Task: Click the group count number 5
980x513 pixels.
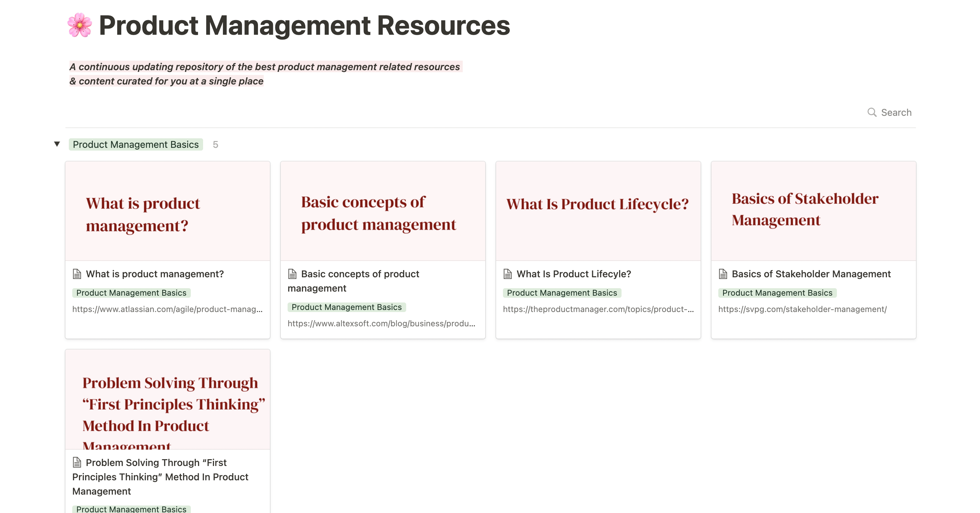Action: coord(215,144)
